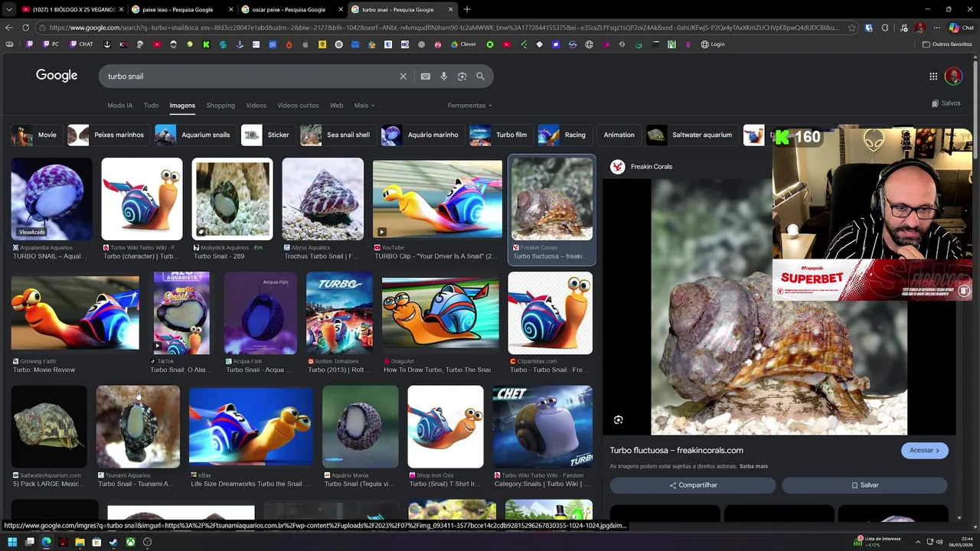Switch to the Shopping results tab
The width and height of the screenshot is (980, 551).
(x=220, y=105)
